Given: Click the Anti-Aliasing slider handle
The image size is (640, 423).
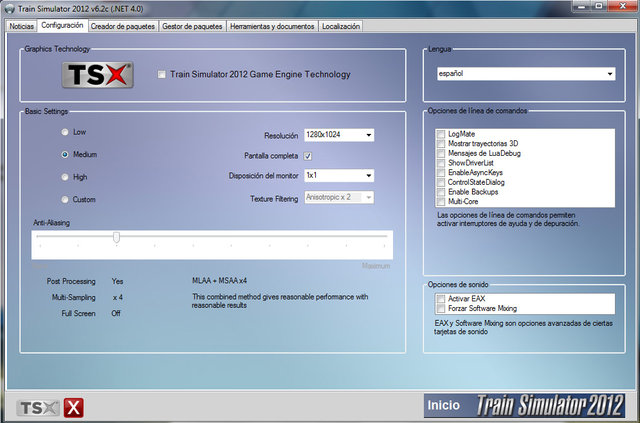Looking at the screenshot, I should (x=117, y=237).
